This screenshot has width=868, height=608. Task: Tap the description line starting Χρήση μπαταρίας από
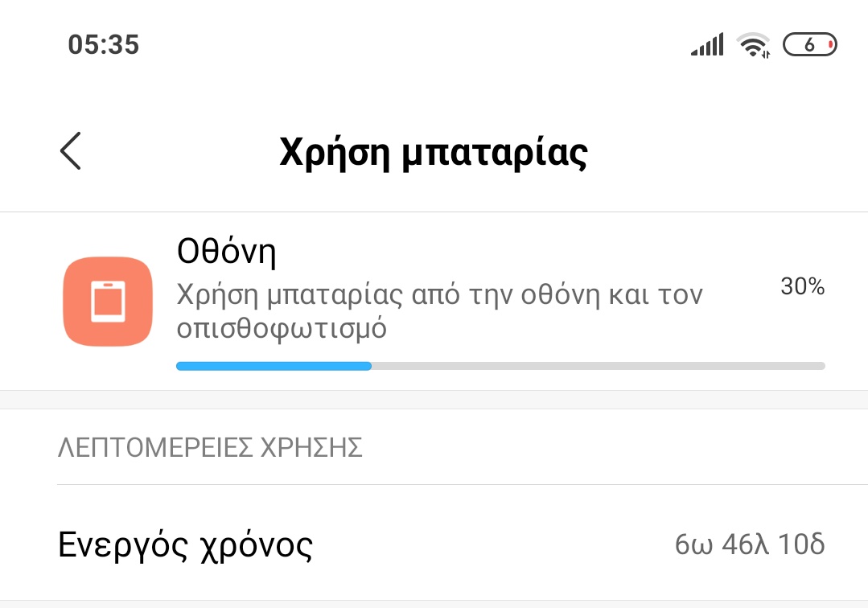click(439, 295)
